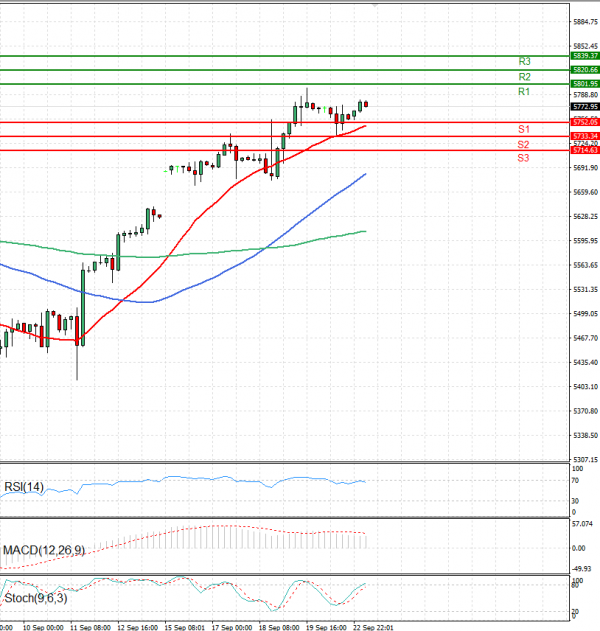Click the RSI 30 level value
This screenshot has height=631, width=600.
point(575,501)
